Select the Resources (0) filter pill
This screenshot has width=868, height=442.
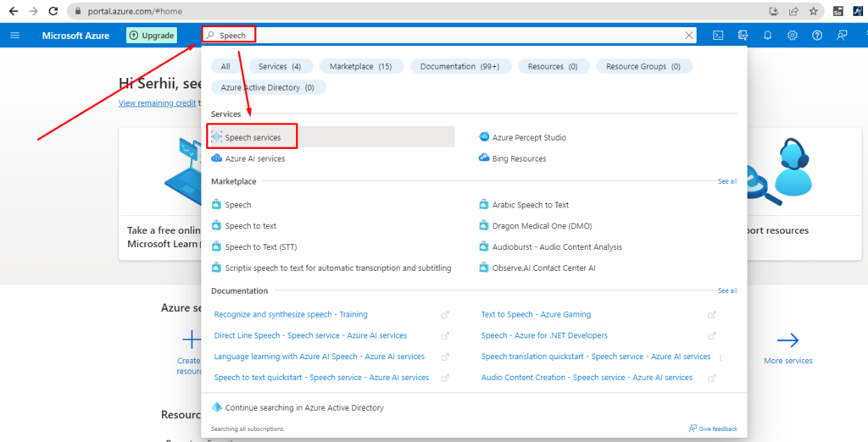pyautogui.click(x=553, y=66)
